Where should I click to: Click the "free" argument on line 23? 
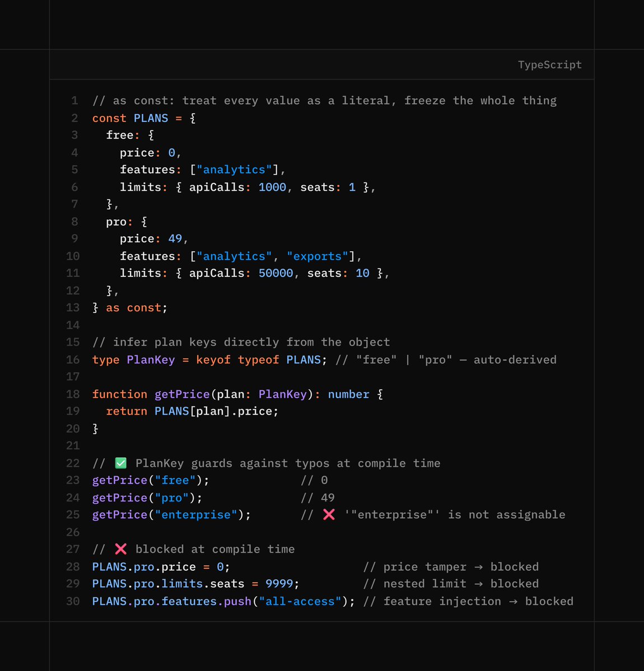[175, 481]
